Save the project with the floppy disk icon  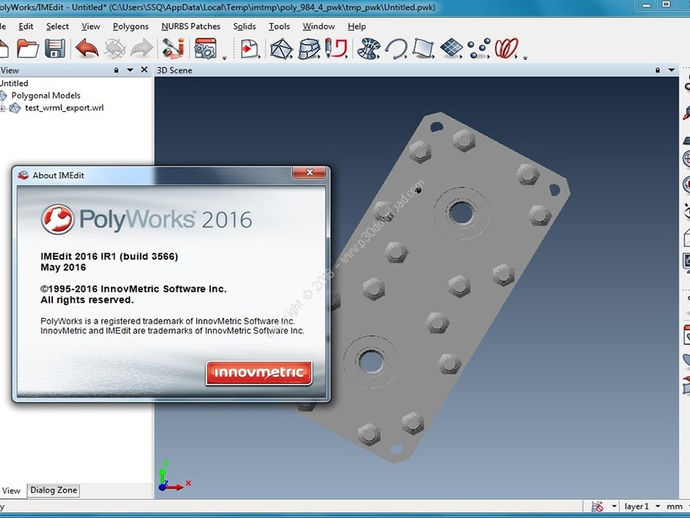pyautogui.click(x=55, y=48)
